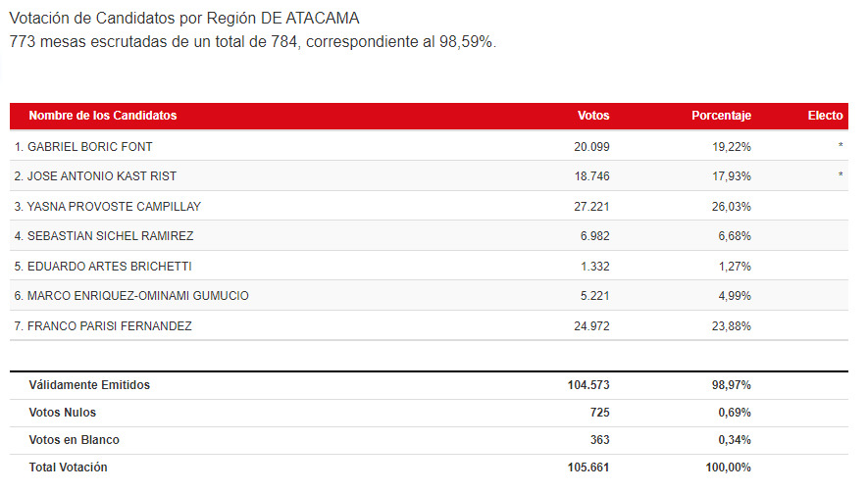The image size is (868, 492).
Task: Click the Votos Nulos summary row
Action: (429, 413)
